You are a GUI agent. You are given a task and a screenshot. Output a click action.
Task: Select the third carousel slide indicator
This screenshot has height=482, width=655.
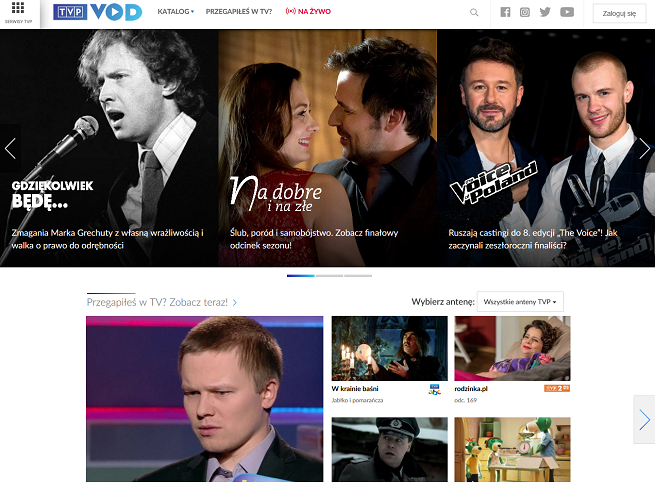coord(358,275)
